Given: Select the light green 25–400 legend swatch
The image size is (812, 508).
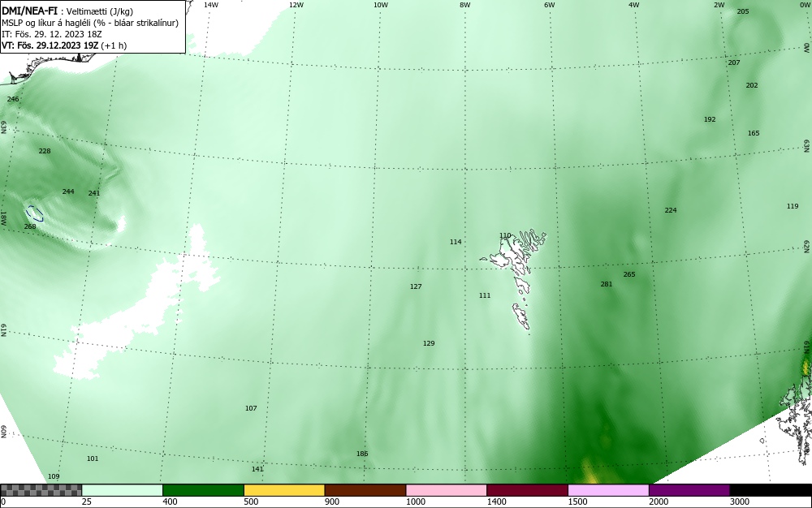Looking at the screenshot, I should point(123,490).
